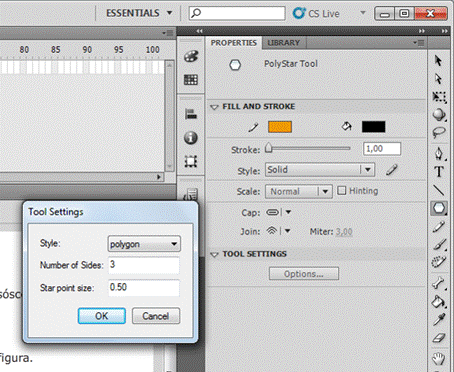The height and width of the screenshot is (372, 454).
Task: Open the Scale Normal dropdown
Action: [x=299, y=192]
